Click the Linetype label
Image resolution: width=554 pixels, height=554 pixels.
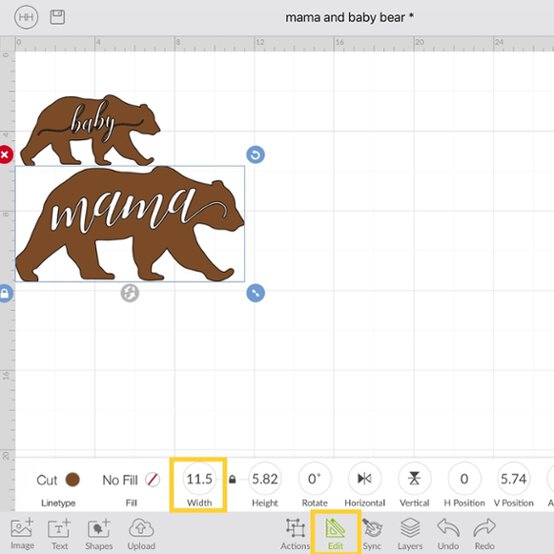pos(58,503)
